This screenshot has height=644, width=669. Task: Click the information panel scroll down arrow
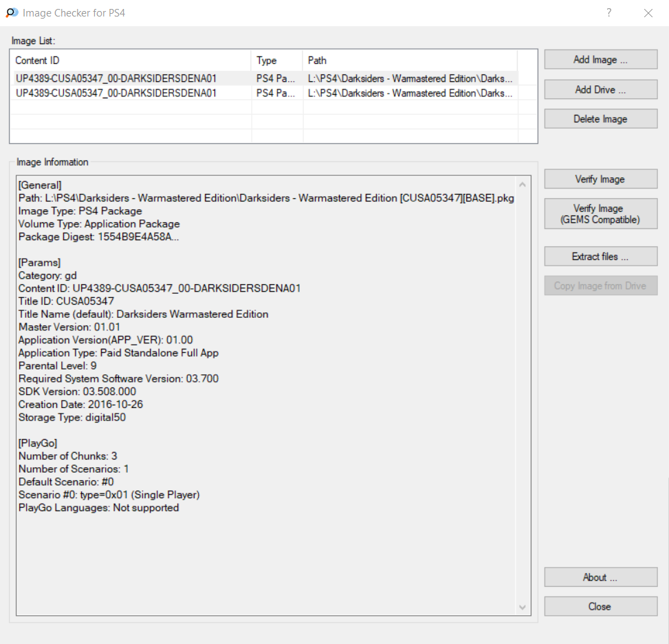click(523, 607)
